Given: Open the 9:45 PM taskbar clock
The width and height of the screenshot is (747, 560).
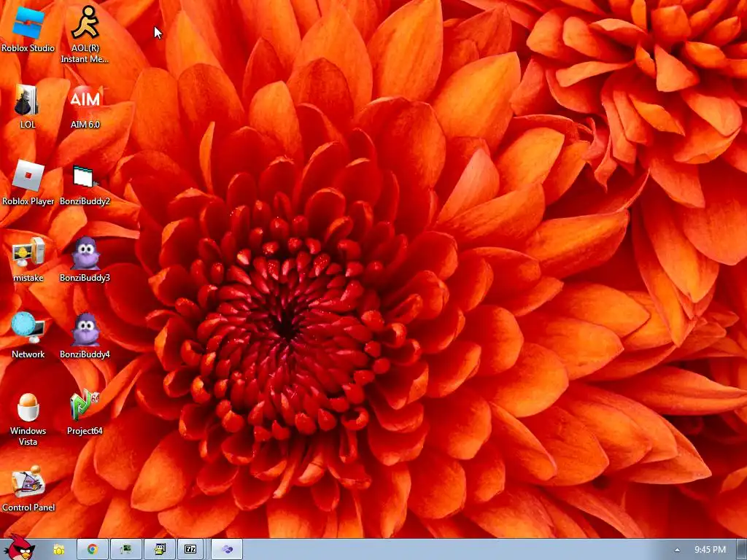Looking at the screenshot, I should [x=710, y=550].
